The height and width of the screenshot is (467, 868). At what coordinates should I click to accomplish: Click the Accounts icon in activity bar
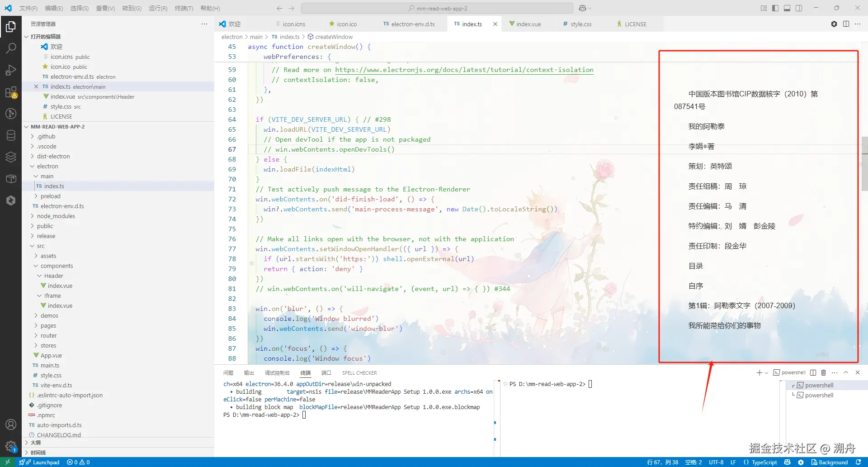pos(11,424)
